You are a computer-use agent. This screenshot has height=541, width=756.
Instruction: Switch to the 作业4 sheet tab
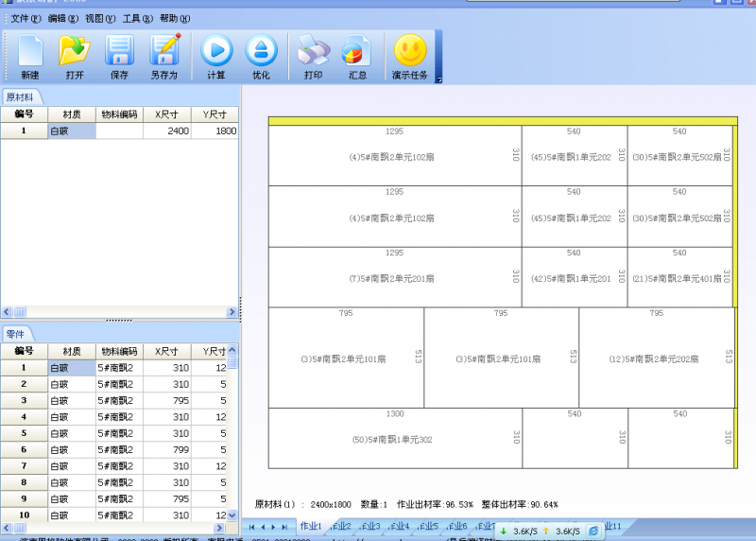[x=399, y=527]
